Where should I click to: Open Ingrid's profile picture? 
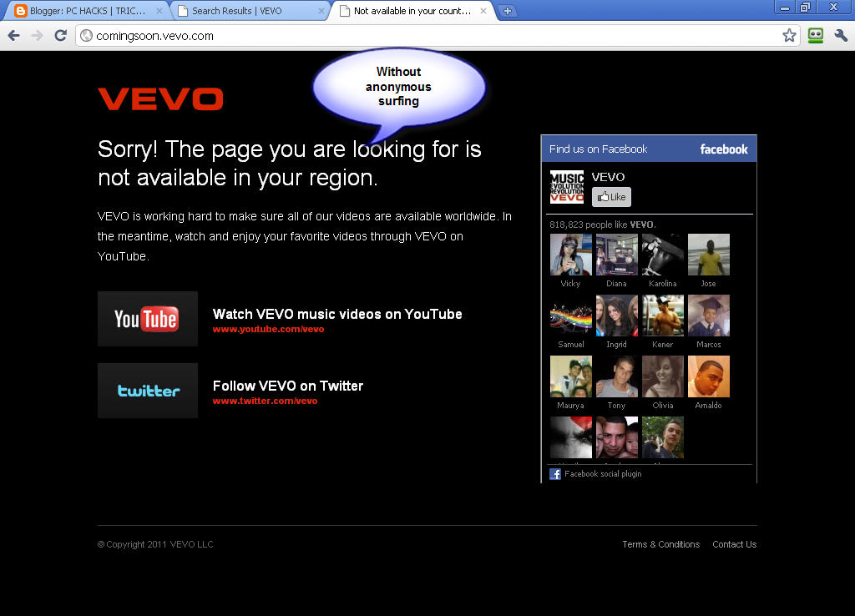[x=617, y=316]
